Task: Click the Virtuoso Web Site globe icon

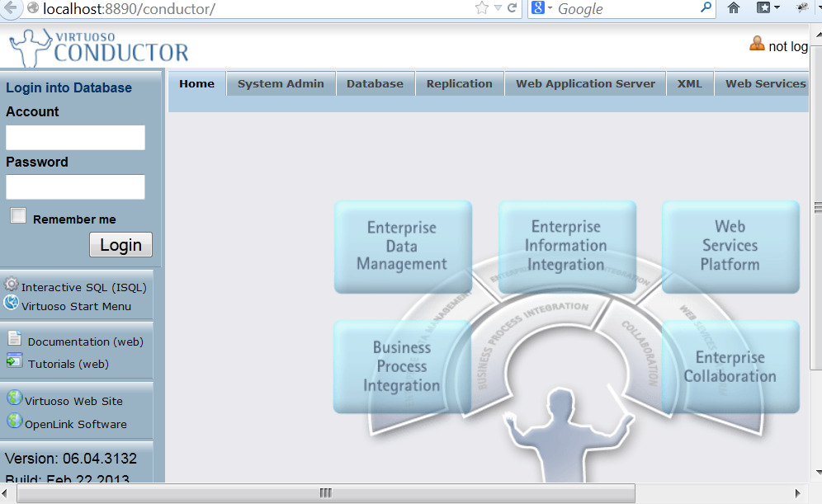Action: coord(14,398)
